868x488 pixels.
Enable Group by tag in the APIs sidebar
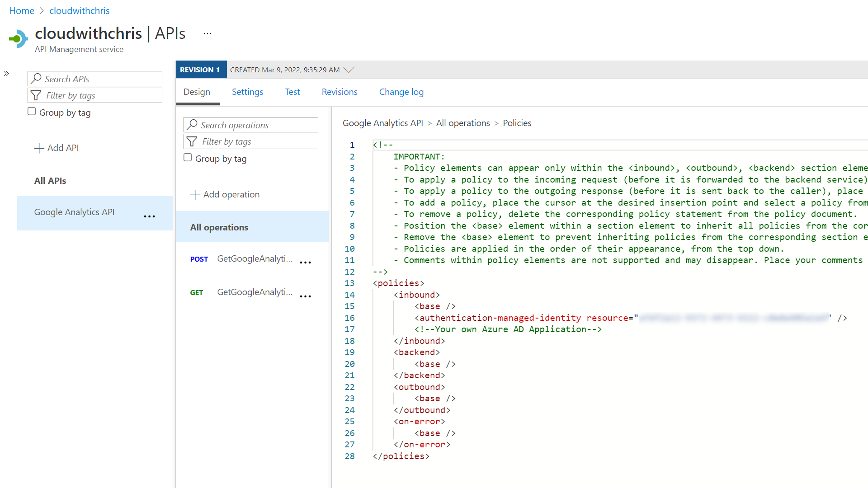[x=31, y=111]
